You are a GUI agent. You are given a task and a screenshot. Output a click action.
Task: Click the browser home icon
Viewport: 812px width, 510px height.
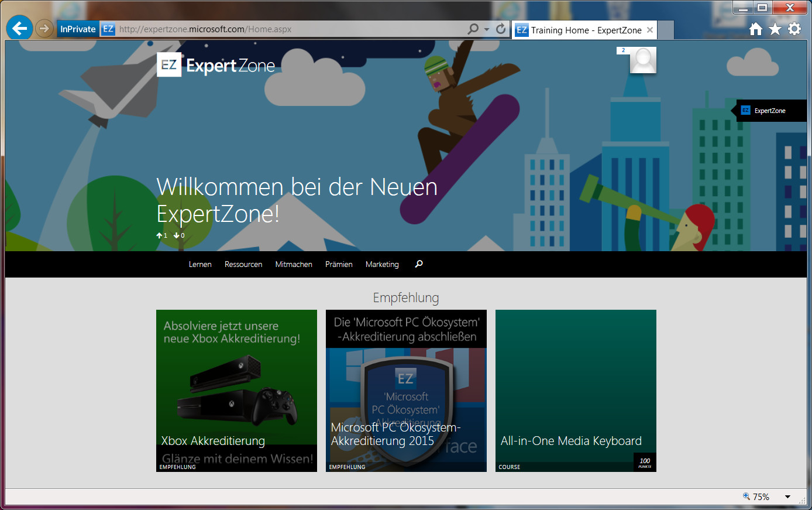click(756, 28)
